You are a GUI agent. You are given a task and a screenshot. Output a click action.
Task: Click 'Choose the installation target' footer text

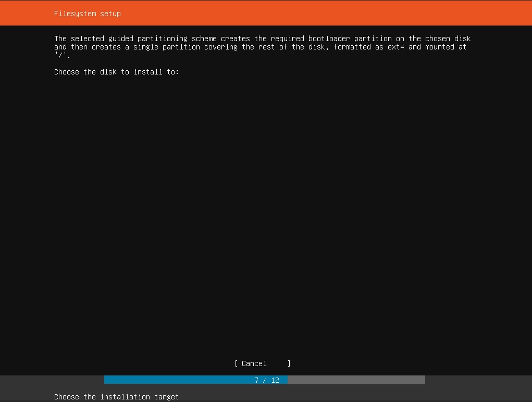(x=116, y=397)
